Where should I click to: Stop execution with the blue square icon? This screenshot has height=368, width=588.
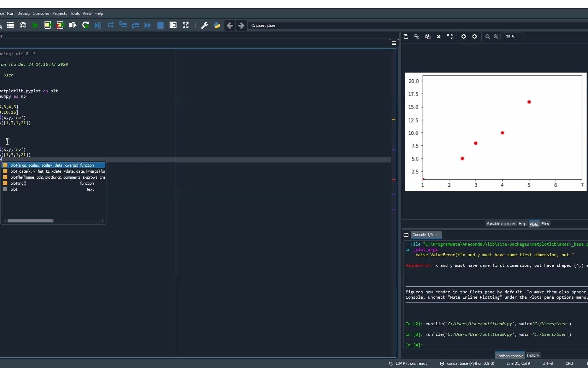160,25
